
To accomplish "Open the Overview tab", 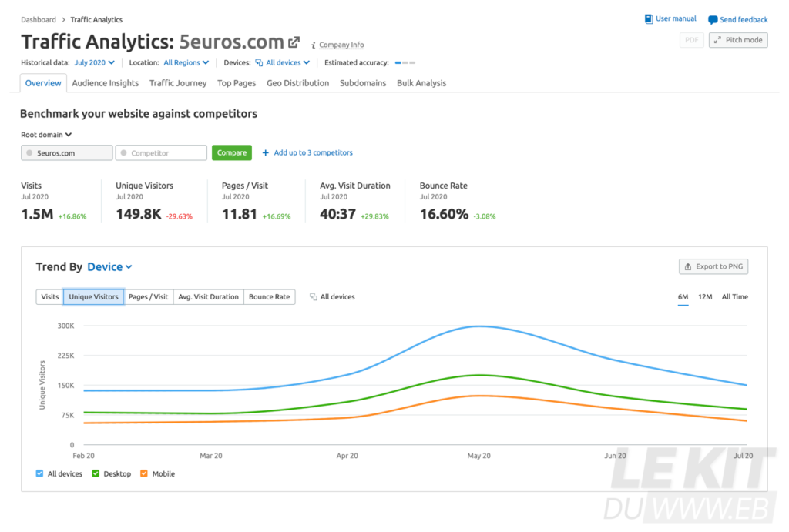I will click(x=43, y=83).
